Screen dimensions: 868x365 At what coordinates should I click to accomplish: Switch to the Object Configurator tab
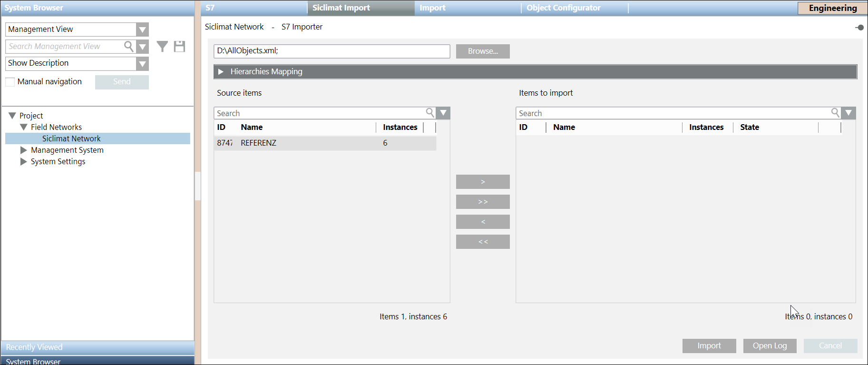tap(563, 8)
